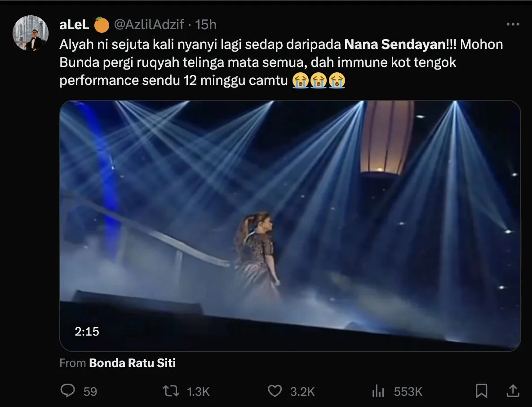
Task: Click the 59 replies count
Action: coord(90,392)
